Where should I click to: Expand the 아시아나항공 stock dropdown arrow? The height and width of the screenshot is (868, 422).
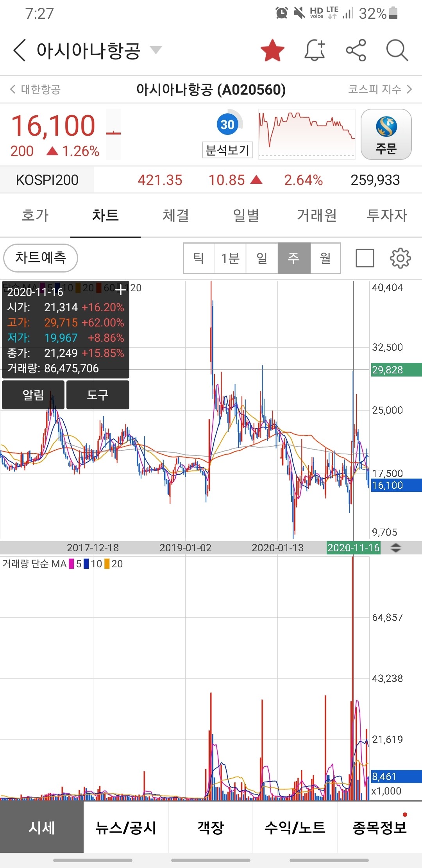(156, 50)
